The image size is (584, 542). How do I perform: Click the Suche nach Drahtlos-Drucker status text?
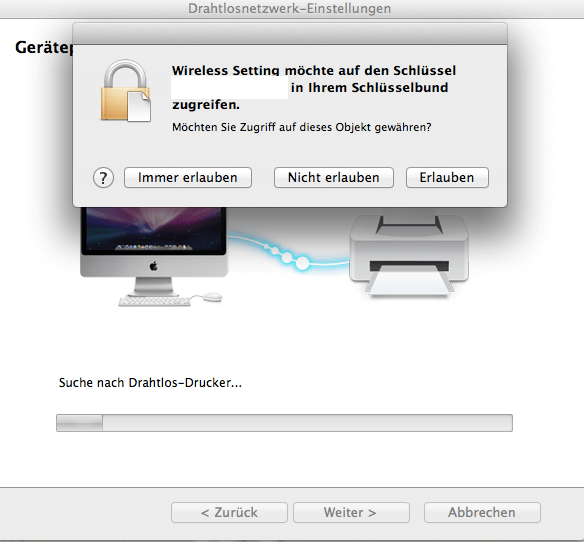pos(150,383)
